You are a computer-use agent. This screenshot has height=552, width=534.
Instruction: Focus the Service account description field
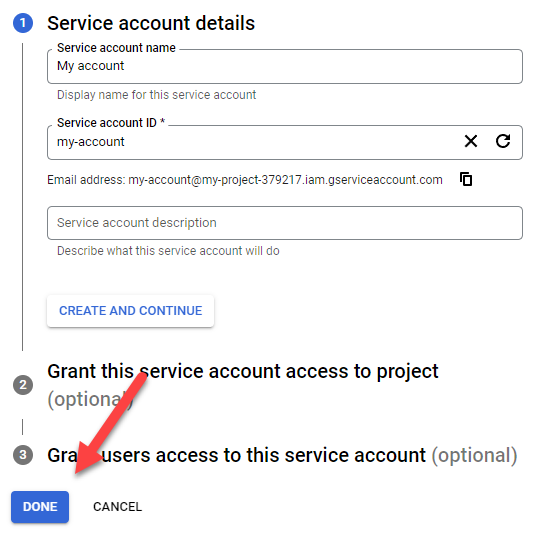[x=284, y=223]
